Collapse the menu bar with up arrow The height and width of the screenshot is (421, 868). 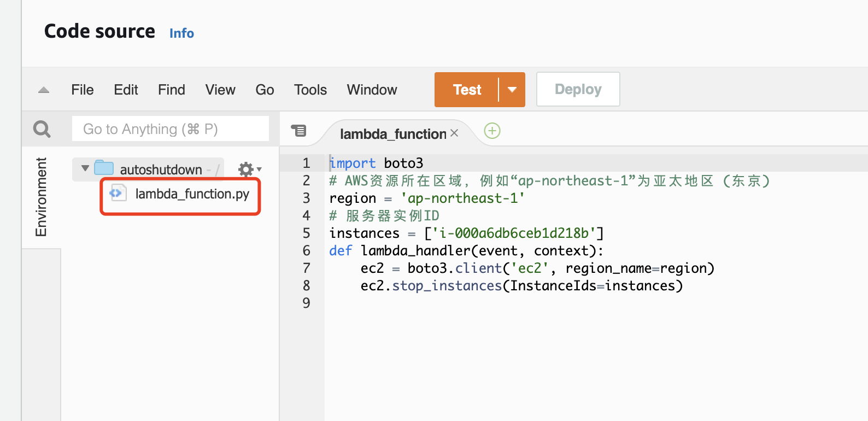click(x=44, y=90)
